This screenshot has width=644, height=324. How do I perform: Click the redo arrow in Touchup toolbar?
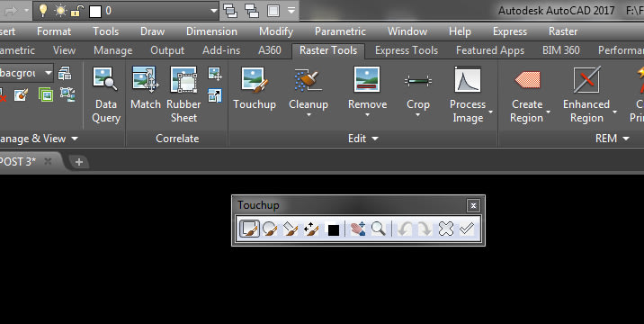(425, 229)
